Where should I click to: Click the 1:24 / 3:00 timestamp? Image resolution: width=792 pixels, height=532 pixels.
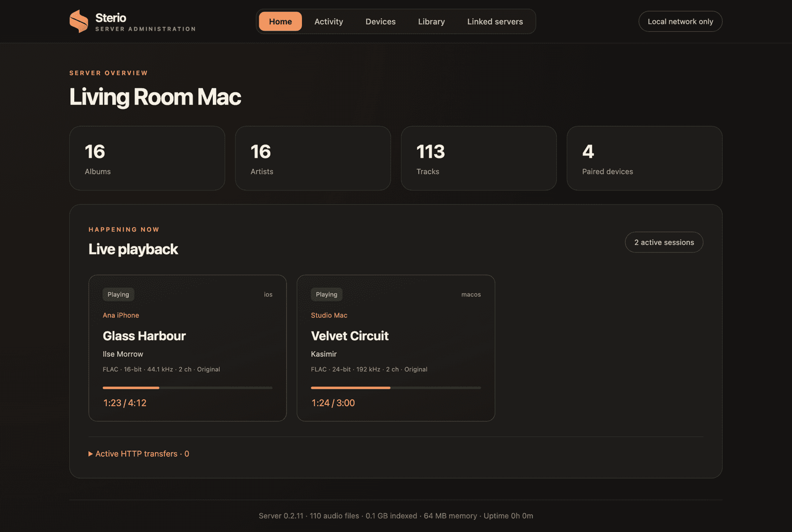point(333,403)
